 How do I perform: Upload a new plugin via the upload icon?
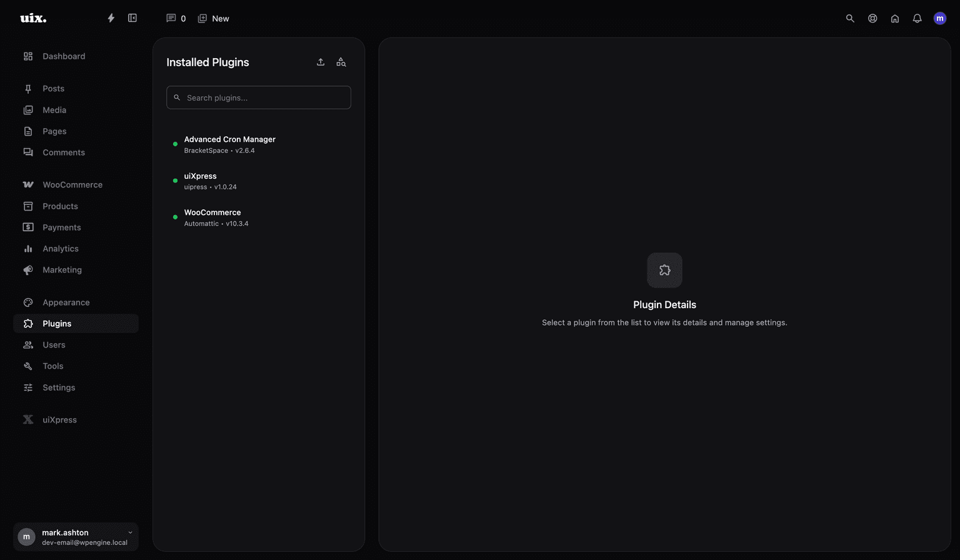coord(321,62)
